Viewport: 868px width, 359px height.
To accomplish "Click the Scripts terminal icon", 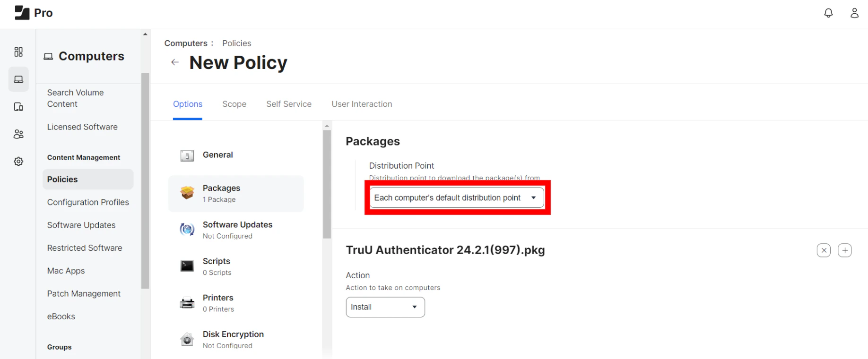I will (187, 266).
